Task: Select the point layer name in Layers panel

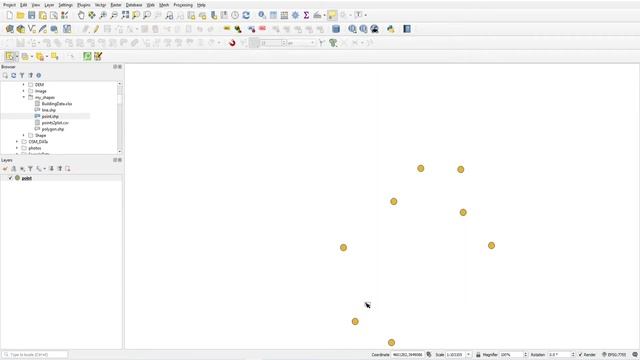Action: pos(27,178)
